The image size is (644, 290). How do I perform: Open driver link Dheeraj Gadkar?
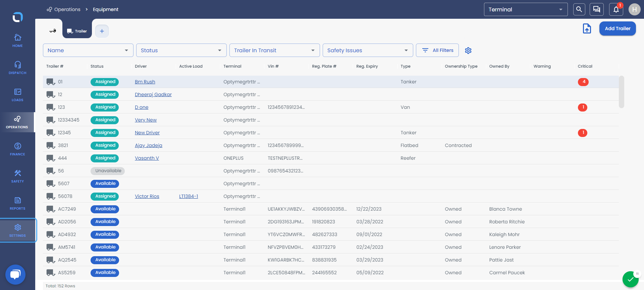click(153, 94)
